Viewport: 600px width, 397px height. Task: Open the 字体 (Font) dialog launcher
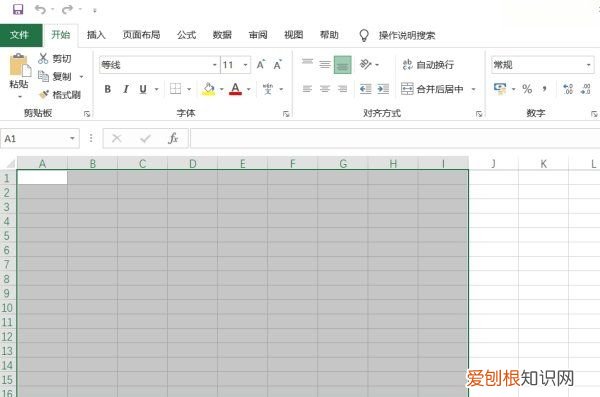coord(286,114)
